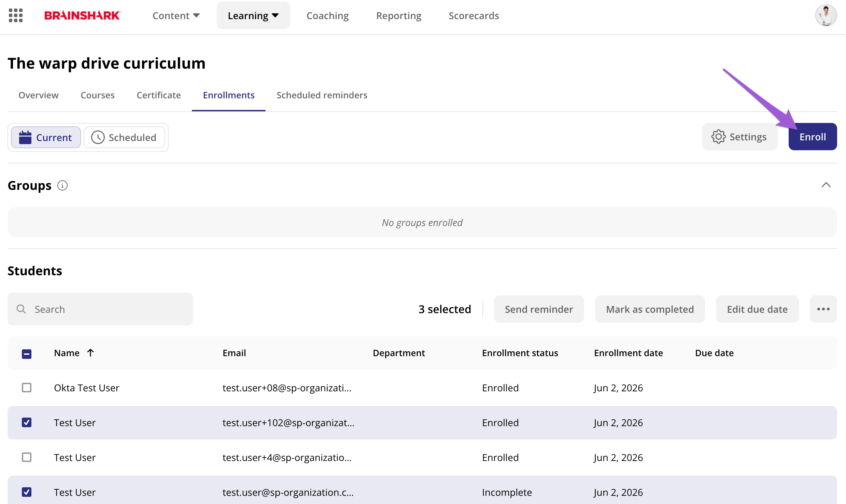The image size is (846, 504).
Task: Click the test.user+4 email cell
Action: (287, 457)
